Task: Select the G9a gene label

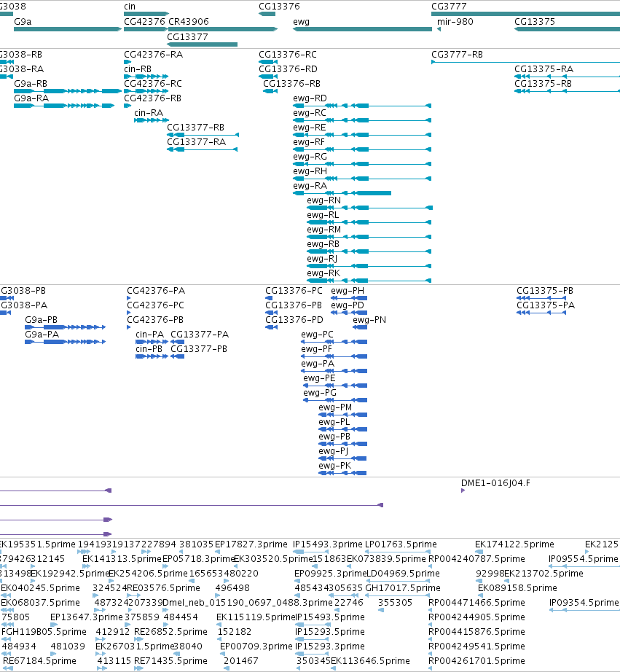Action: [23, 21]
